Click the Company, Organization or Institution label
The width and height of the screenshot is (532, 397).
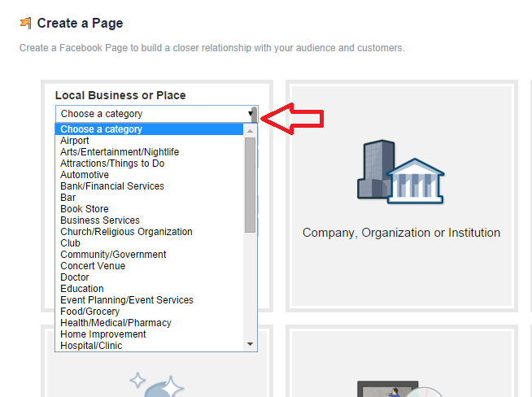[x=401, y=233]
